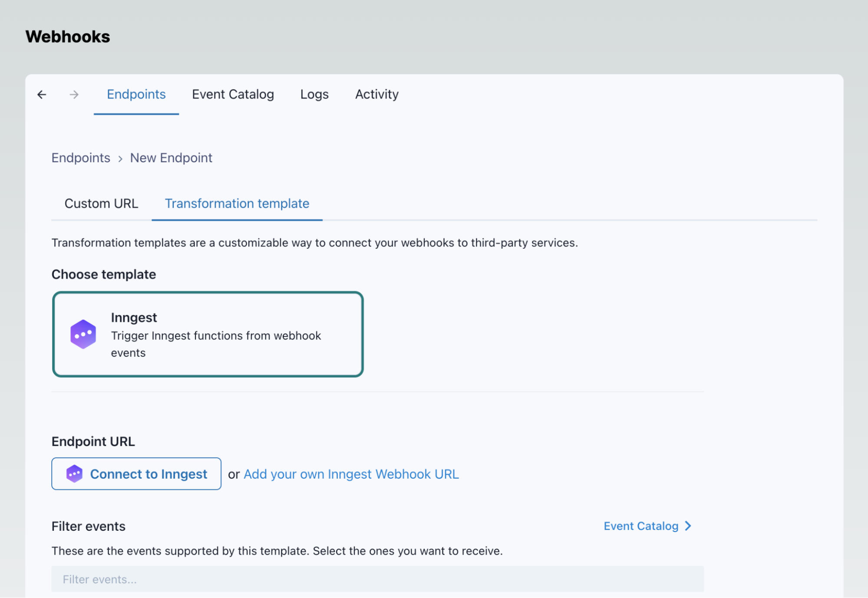Click the Inngest hexagon logo on template card
This screenshot has height=598, width=868.
(83, 334)
